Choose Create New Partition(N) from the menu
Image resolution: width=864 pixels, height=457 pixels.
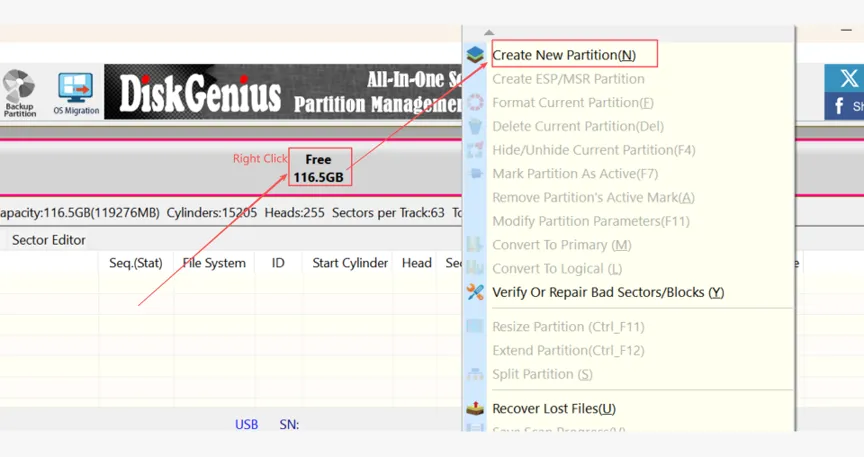tap(564, 55)
